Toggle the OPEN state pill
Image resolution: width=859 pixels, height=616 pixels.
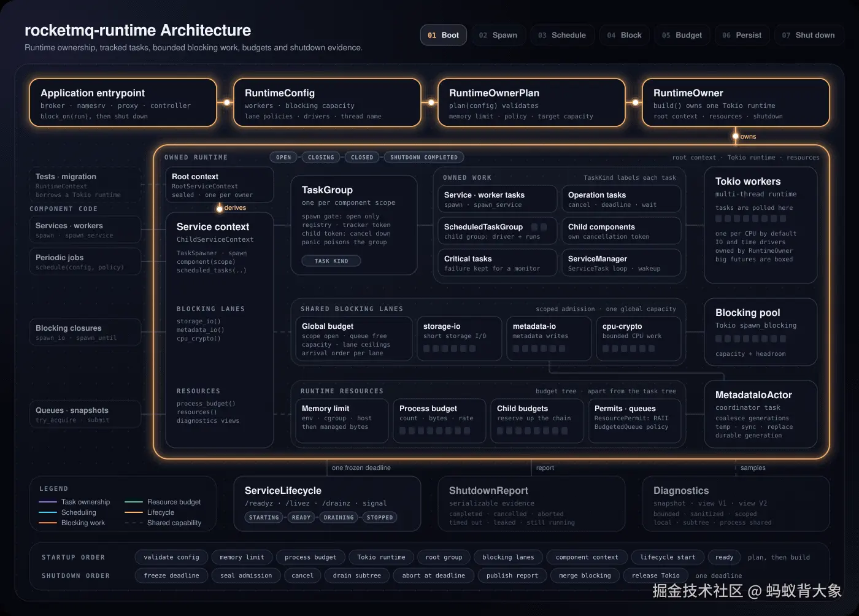coord(283,157)
